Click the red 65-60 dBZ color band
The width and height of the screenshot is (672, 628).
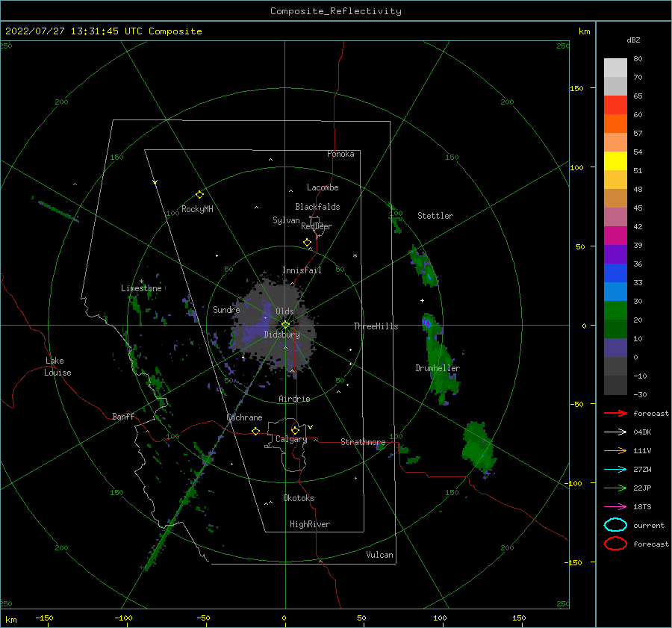615,105
